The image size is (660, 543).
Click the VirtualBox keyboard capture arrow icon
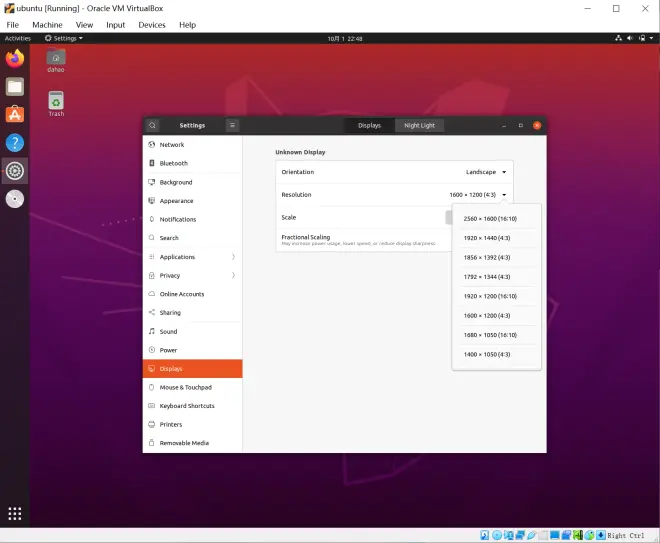[x=601, y=535]
